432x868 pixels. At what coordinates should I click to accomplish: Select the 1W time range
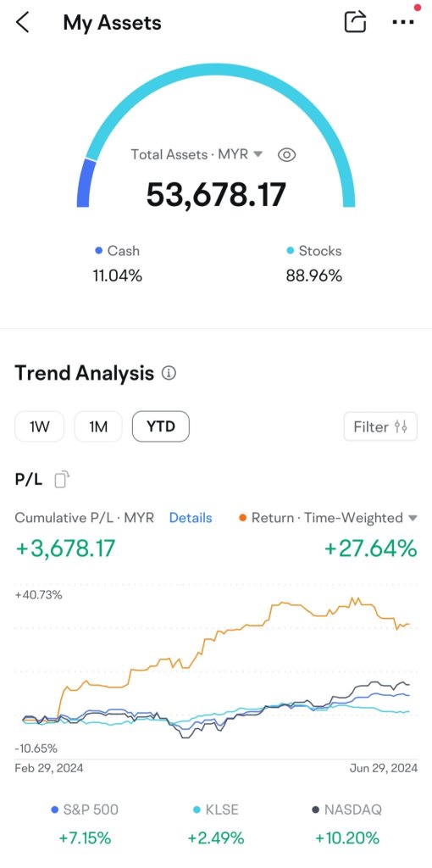tap(39, 427)
